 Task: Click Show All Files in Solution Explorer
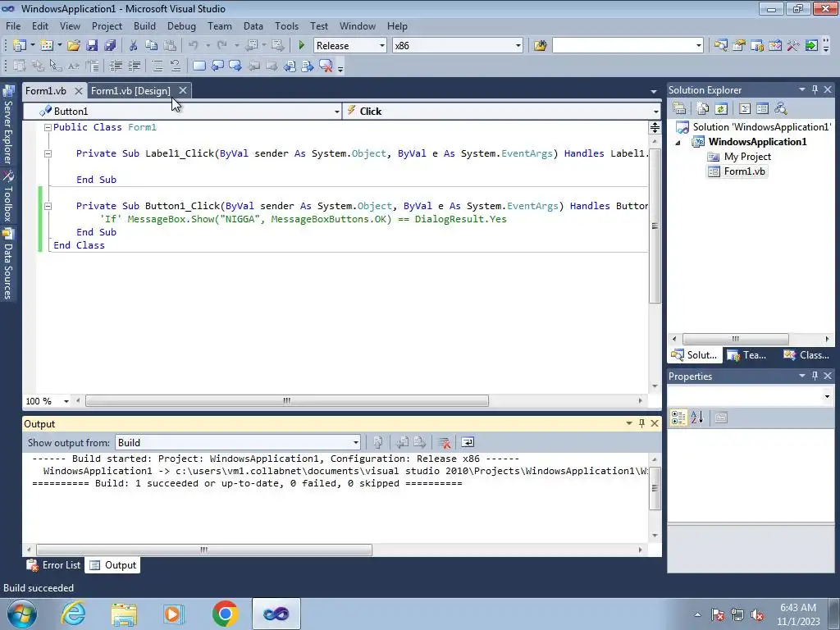[703, 109]
